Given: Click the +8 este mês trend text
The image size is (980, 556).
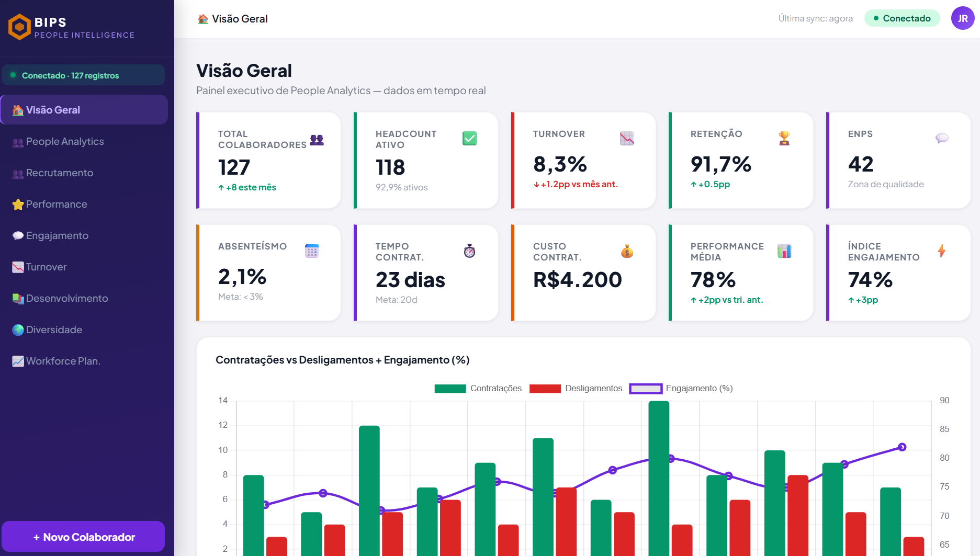Looking at the screenshot, I should 247,187.
